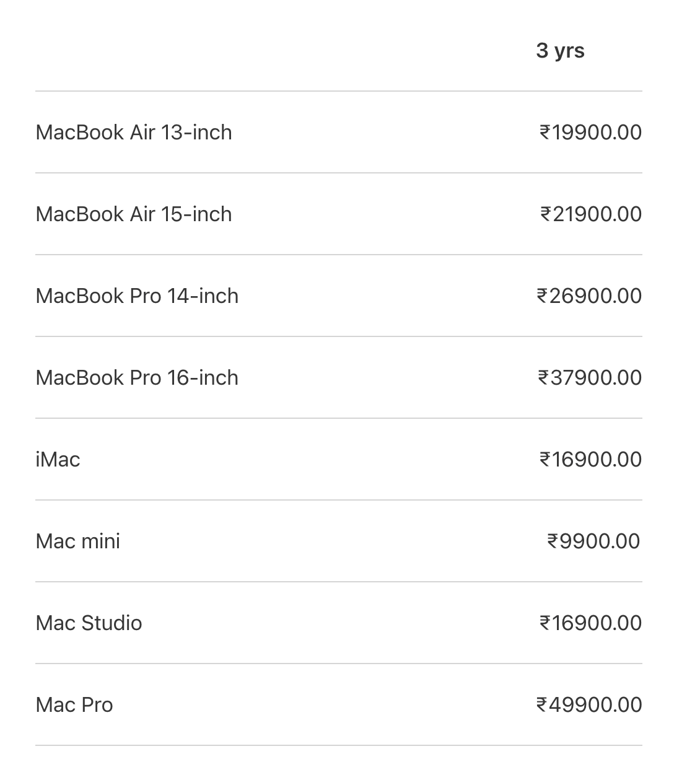Click the "3 yrs" column header
Image resolution: width=700 pixels, height=767 pixels.
[x=560, y=50]
